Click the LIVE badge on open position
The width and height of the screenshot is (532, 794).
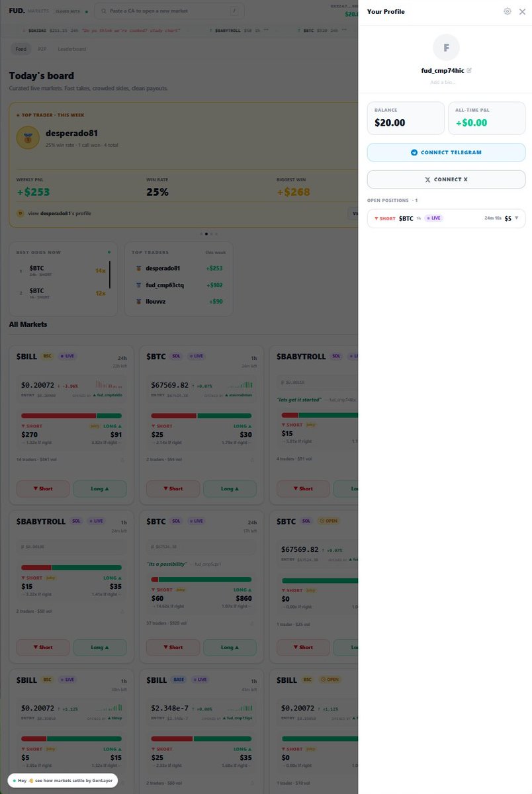pos(433,218)
